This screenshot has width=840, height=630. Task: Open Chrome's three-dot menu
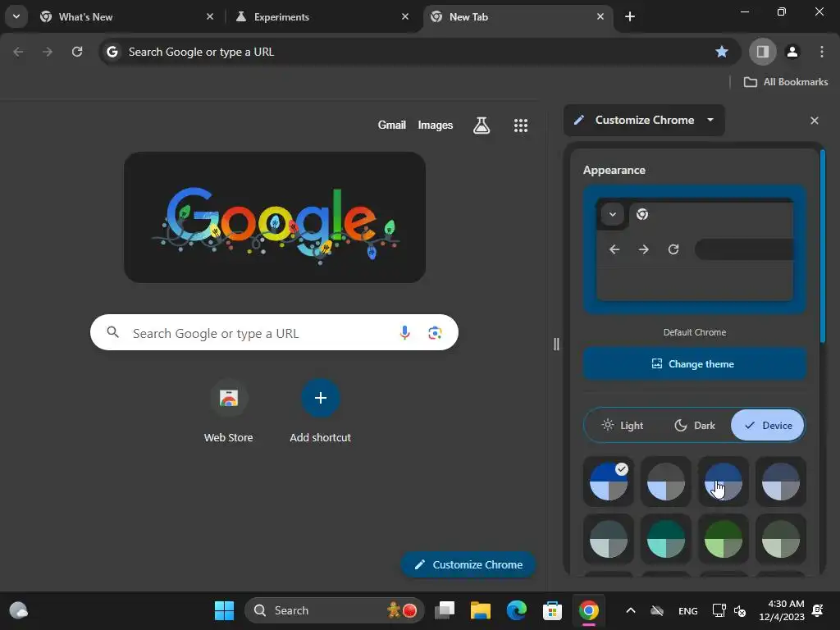pos(822,52)
